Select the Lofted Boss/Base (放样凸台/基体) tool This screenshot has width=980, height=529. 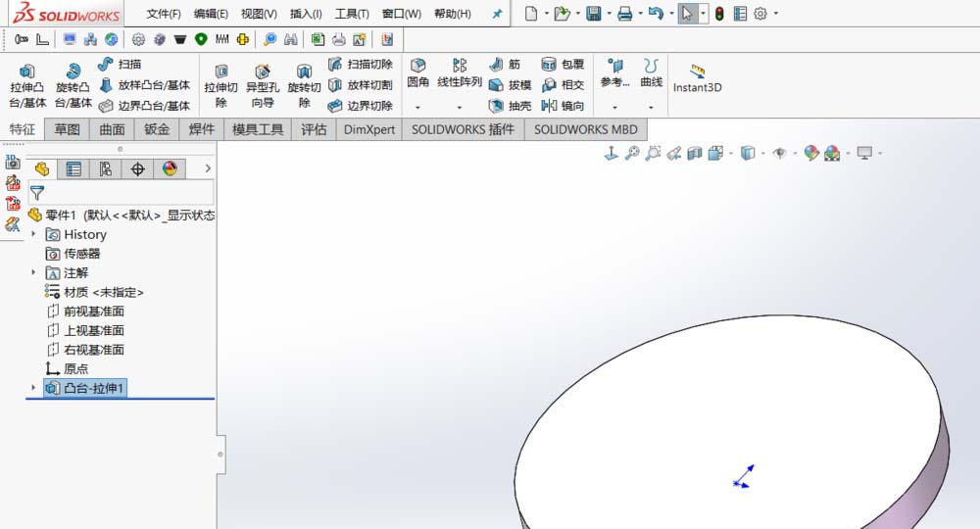144,85
